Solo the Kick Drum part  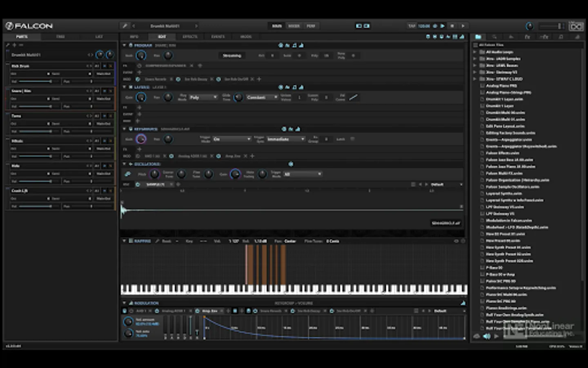pyautogui.click(x=111, y=66)
